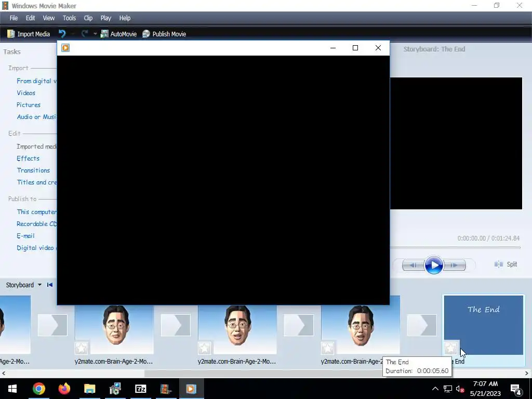The width and height of the screenshot is (532, 399).
Task: Launch AutoMovie from the toolbar
Action: (119, 34)
